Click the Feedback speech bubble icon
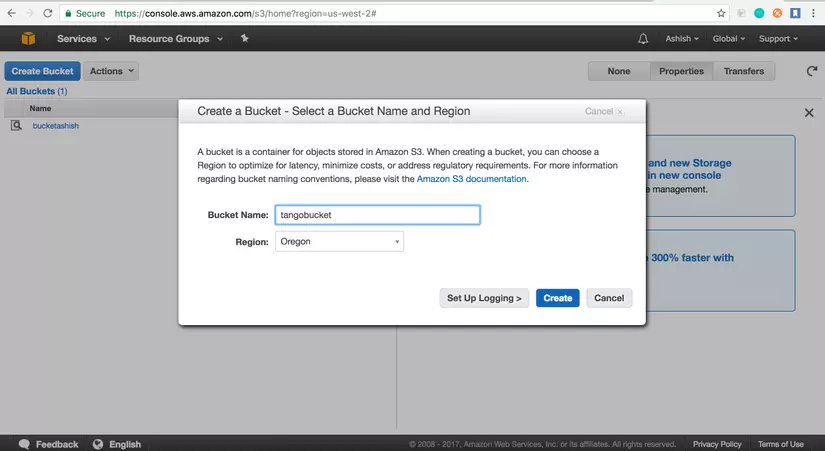The width and height of the screenshot is (825, 451). (24, 444)
